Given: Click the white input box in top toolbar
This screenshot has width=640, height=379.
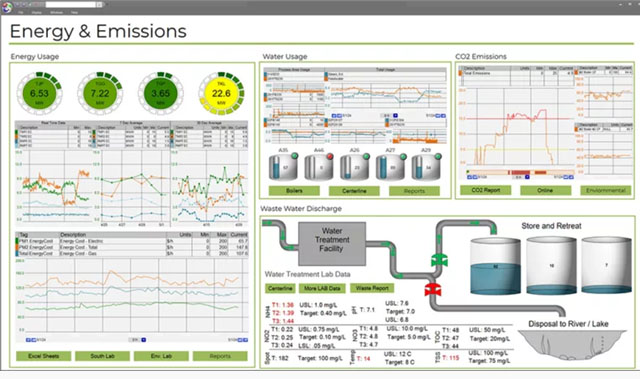Looking at the screenshot, I should point(70,4).
